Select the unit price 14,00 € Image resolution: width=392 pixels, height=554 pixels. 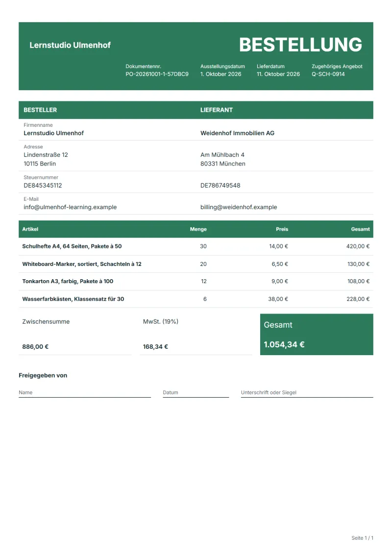278,246
